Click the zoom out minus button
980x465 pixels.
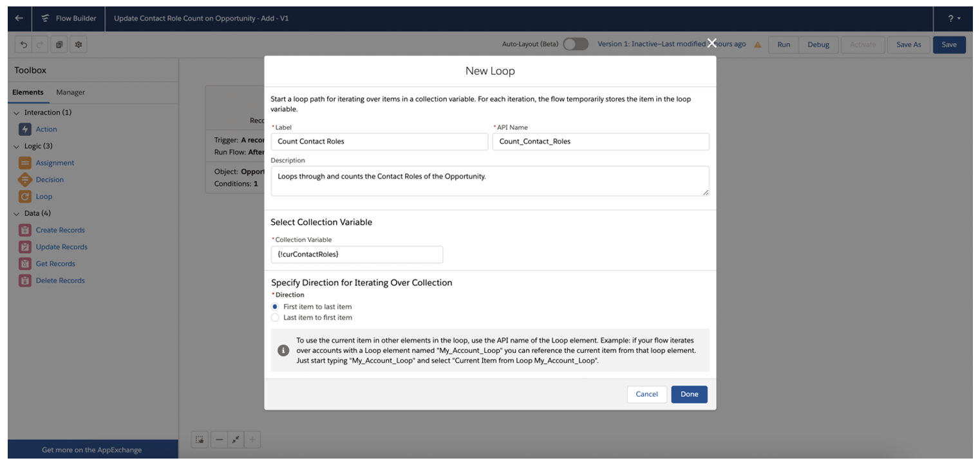point(220,440)
